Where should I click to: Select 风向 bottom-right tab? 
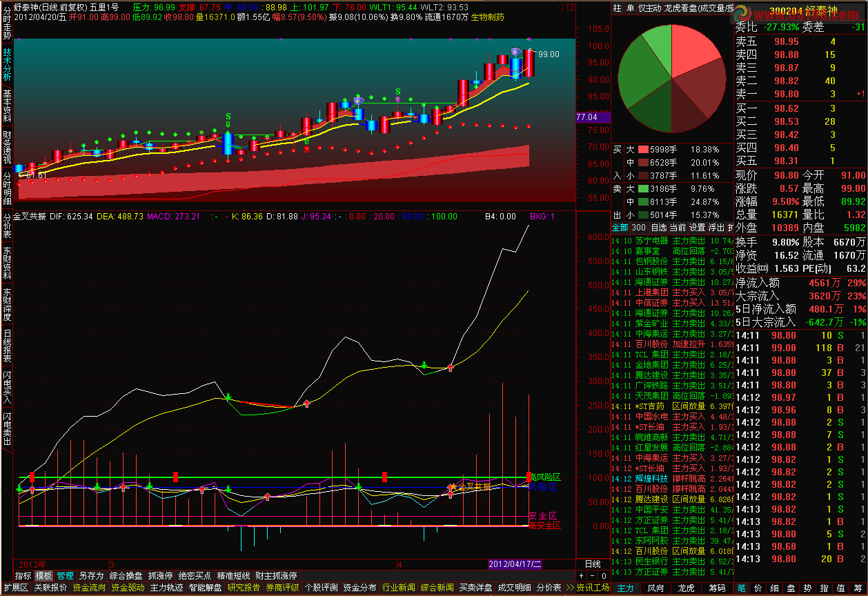(x=655, y=588)
